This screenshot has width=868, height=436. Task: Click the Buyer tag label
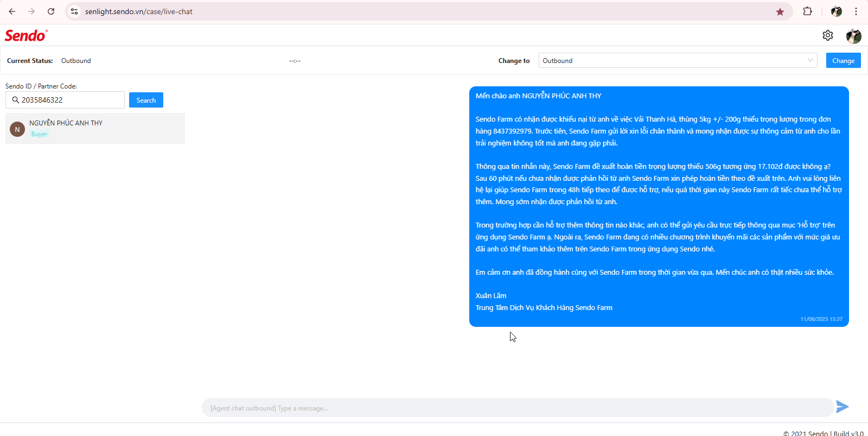coord(39,134)
